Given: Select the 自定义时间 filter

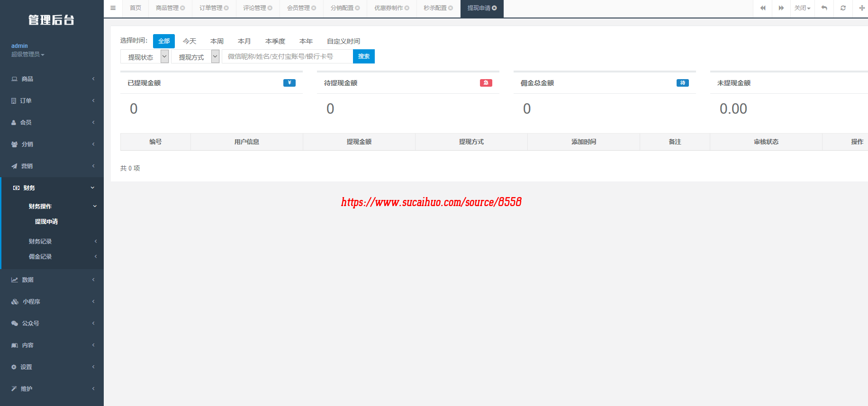Looking at the screenshot, I should click(344, 41).
